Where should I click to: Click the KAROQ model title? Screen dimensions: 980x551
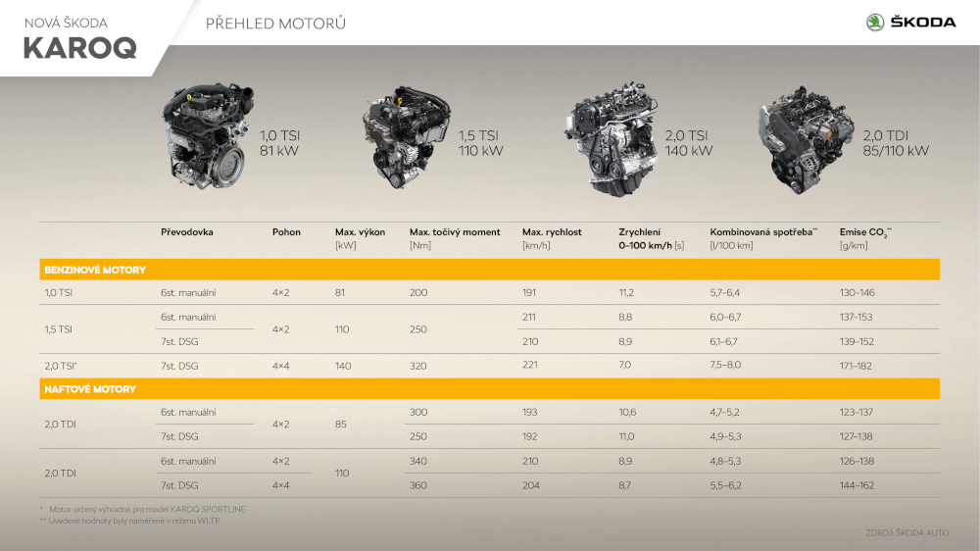[80, 48]
